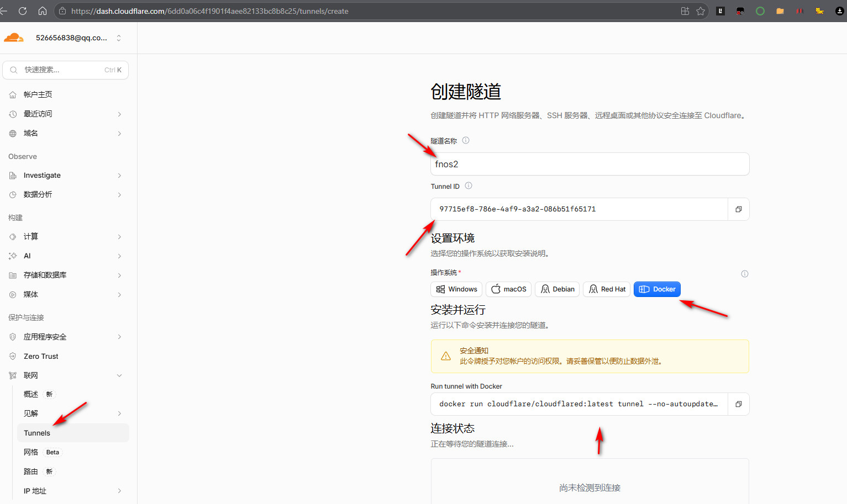Expand the 域名 submenu
This screenshot has height=504, width=847.
tap(119, 134)
